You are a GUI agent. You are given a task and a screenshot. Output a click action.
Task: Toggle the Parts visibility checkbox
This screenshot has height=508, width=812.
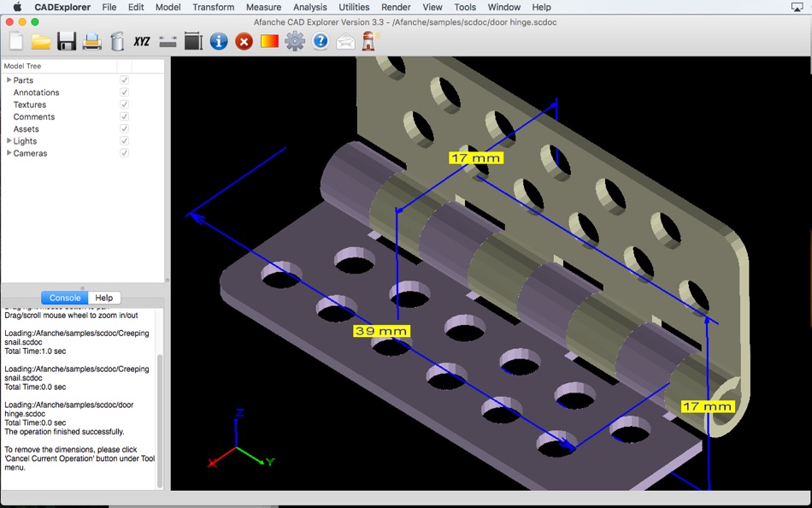click(x=124, y=80)
